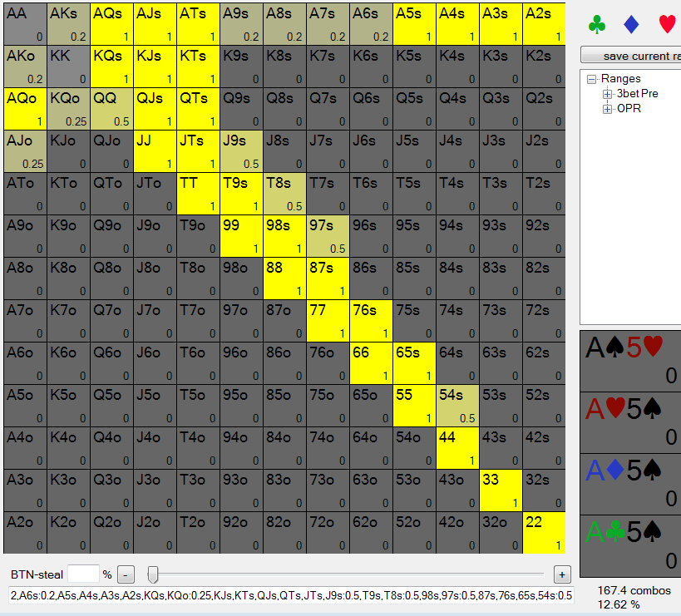This screenshot has height=616, width=681.
Task: Click the QJs hand cell
Action: [x=155, y=109]
